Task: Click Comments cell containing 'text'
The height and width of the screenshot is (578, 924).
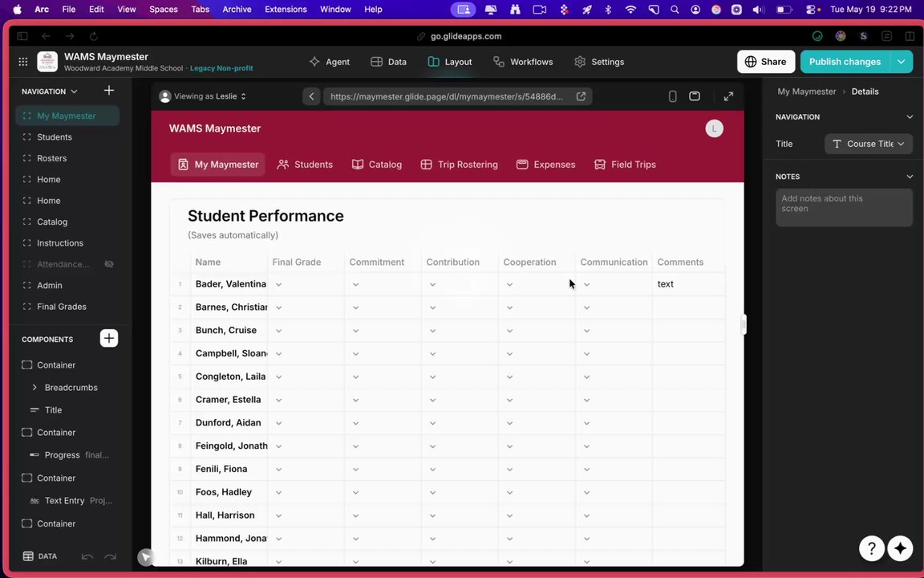Action: click(x=689, y=284)
